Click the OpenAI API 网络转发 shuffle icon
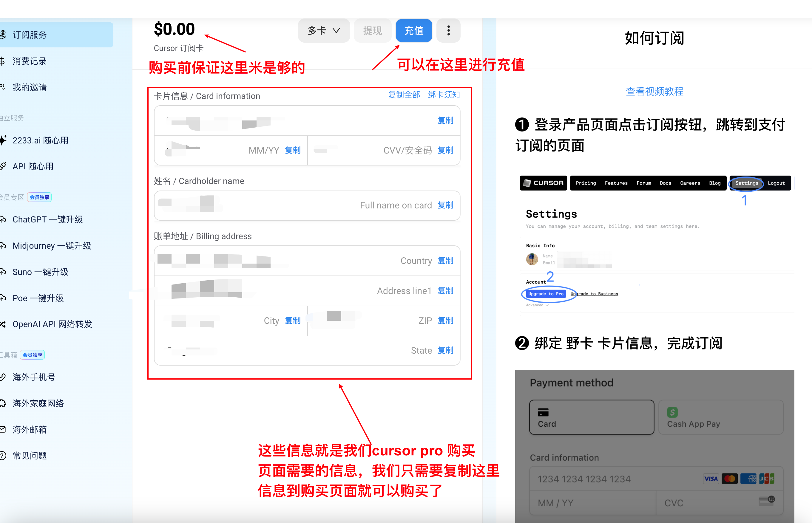 (3, 324)
